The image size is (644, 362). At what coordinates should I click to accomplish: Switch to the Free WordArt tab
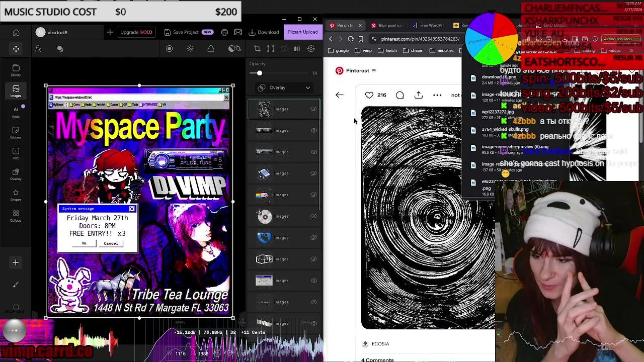tap(429, 25)
